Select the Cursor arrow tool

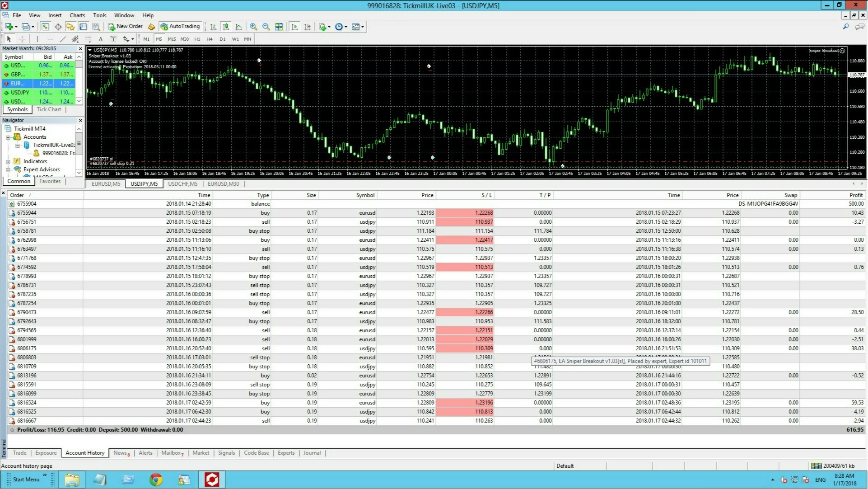[x=9, y=39]
